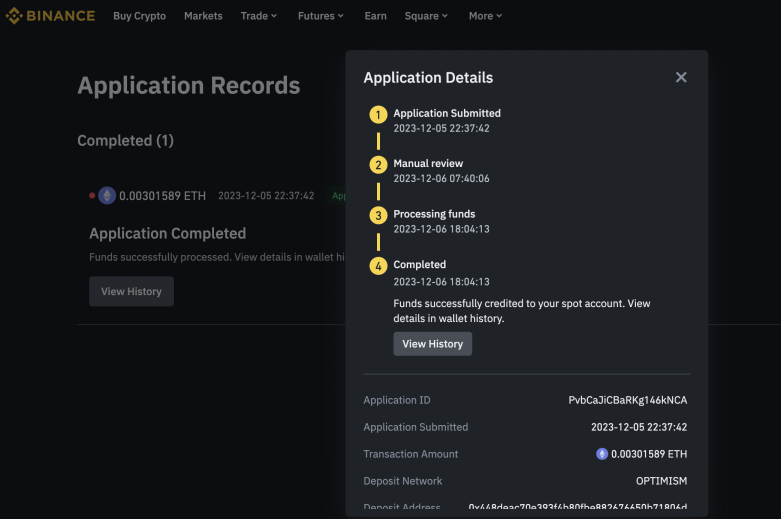Open the Markets menu item
The image size is (781, 519).
[x=203, y=16]
